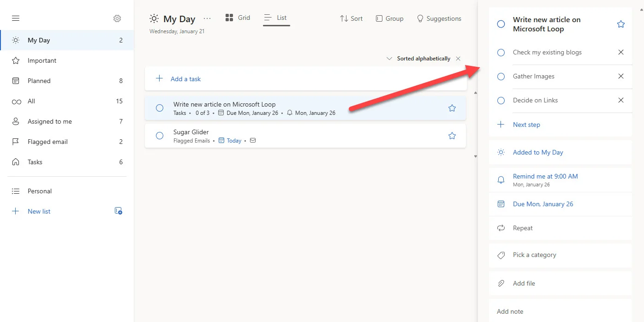Screen dimensions: 644x322
Task: Open the Important list
Action: tap(67, 60)
